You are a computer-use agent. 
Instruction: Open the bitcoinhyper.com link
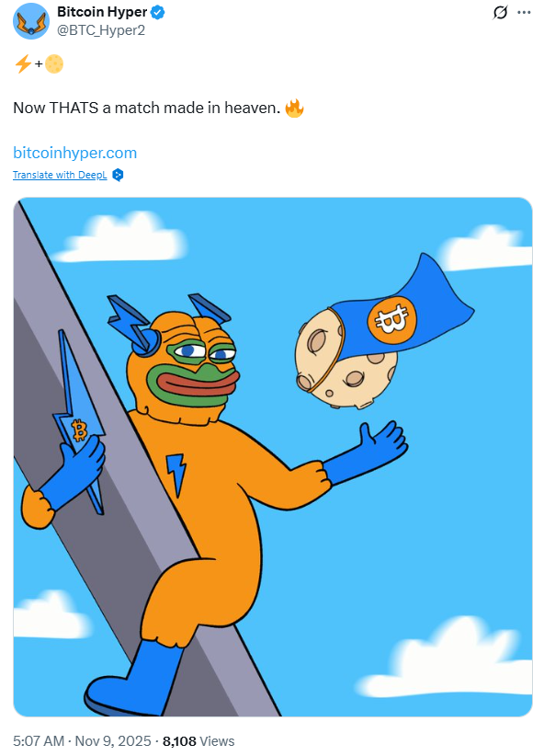[x=74, y=153]
